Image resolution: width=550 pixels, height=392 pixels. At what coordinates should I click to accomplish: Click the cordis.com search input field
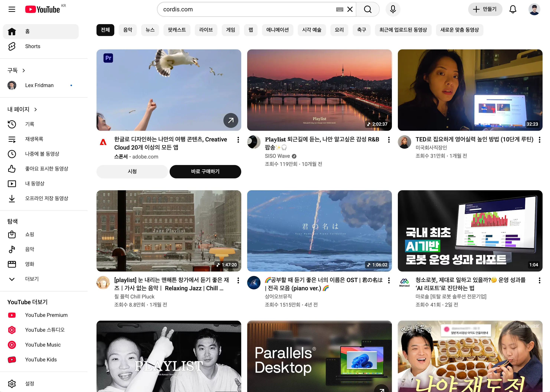[x=246, y=9]
